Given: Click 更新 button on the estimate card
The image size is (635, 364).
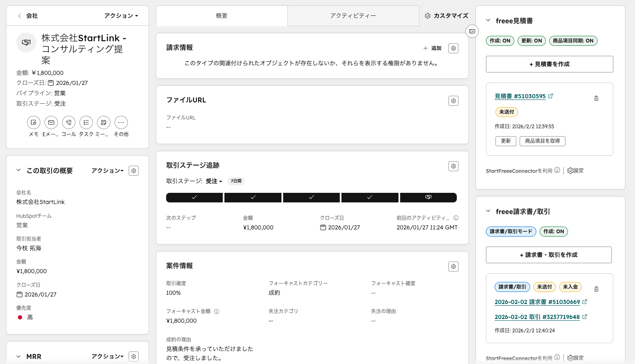Looking at the screenshot, I should pos(506,141).
